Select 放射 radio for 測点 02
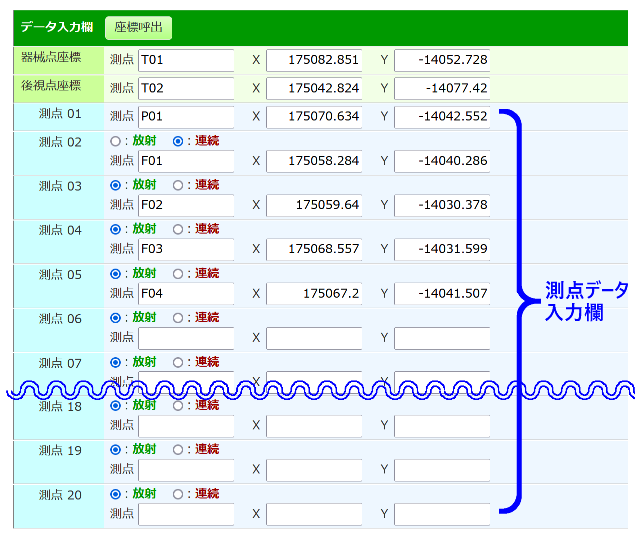This screenshot has height=536, width=640. [x=115, y=141]
